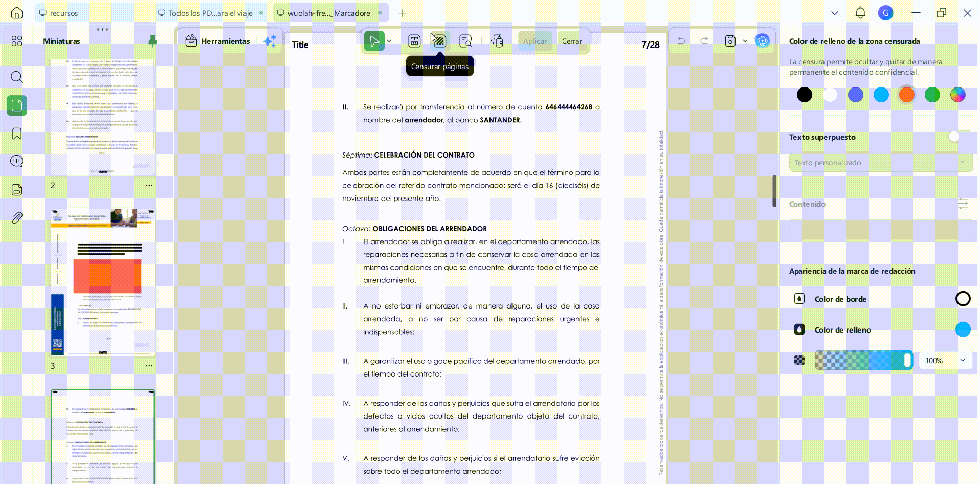Undo the last action
Viewport: 980px width, 484px height.
(x=681, y=41)
